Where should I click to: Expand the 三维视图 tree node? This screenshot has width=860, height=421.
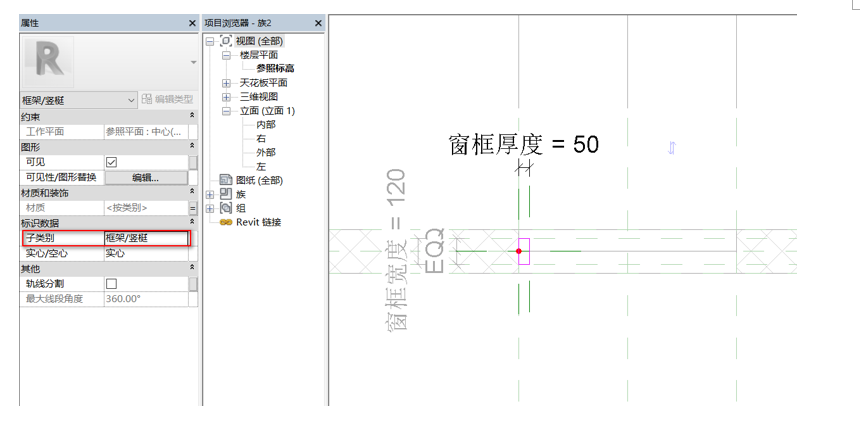227,97
